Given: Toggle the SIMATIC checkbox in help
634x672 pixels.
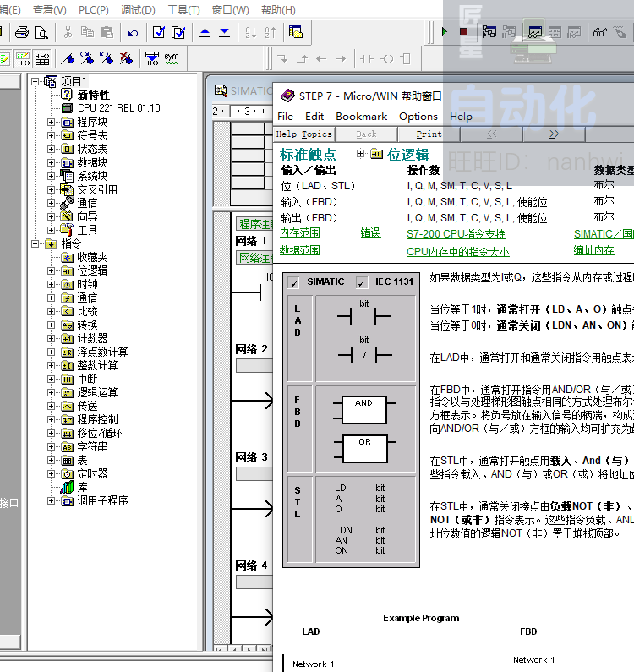Looking at the screenshot, I should pos(293,283).
